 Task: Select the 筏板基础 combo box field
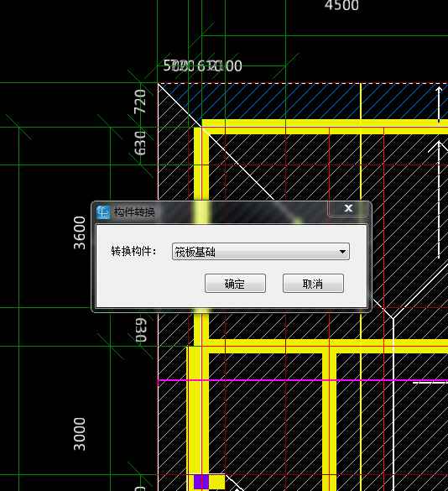click(260, 252)
